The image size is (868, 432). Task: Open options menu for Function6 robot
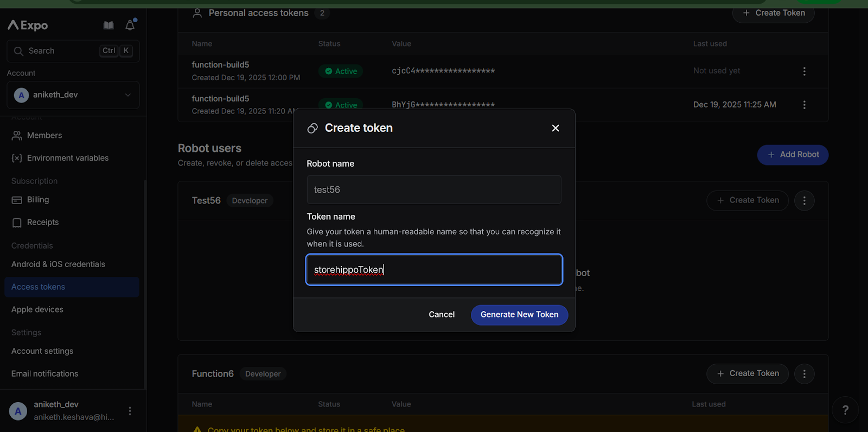point(804,374)
